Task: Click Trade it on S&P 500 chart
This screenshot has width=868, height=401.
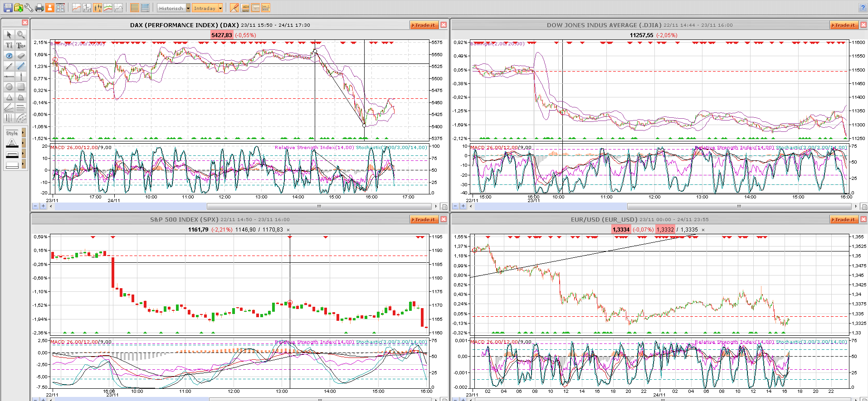Action: coord(424,219)
